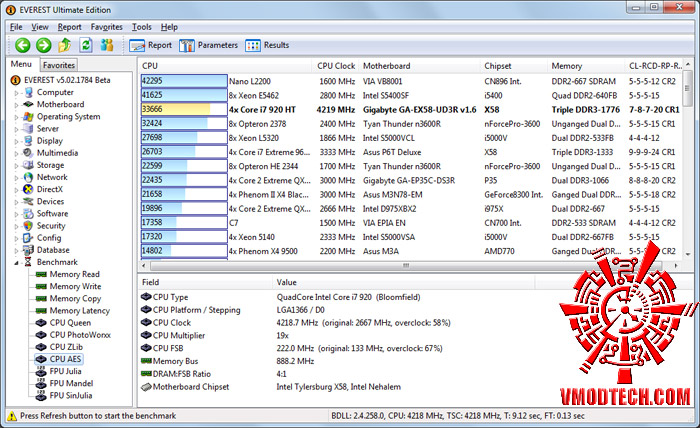Select the Display tree icon

29,141
